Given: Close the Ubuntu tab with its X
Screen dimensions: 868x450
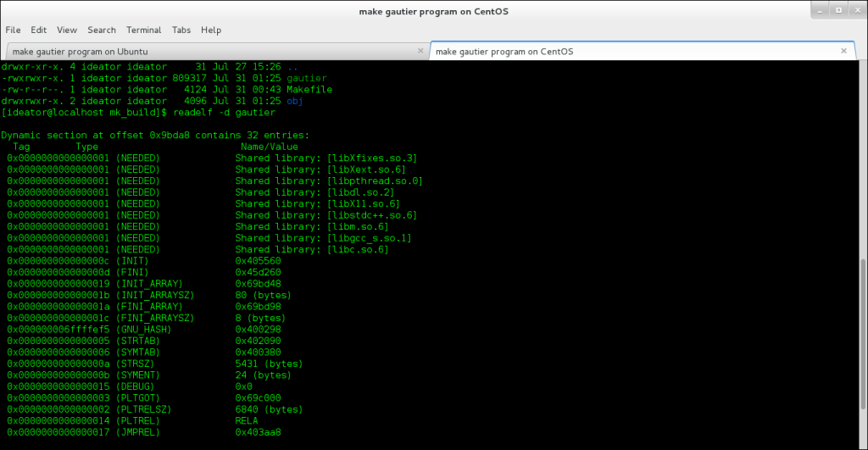Looking at the screenshot, I should point(420,51).
